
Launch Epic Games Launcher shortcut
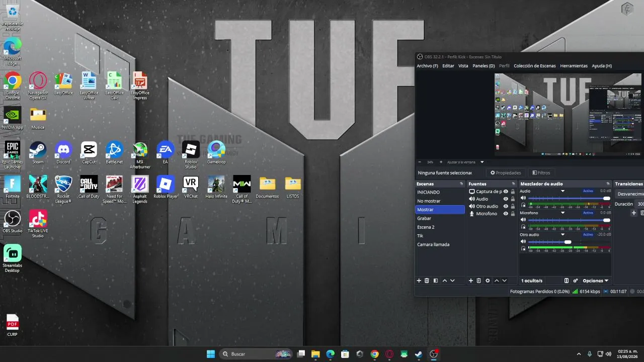click(x=12, y=155)
